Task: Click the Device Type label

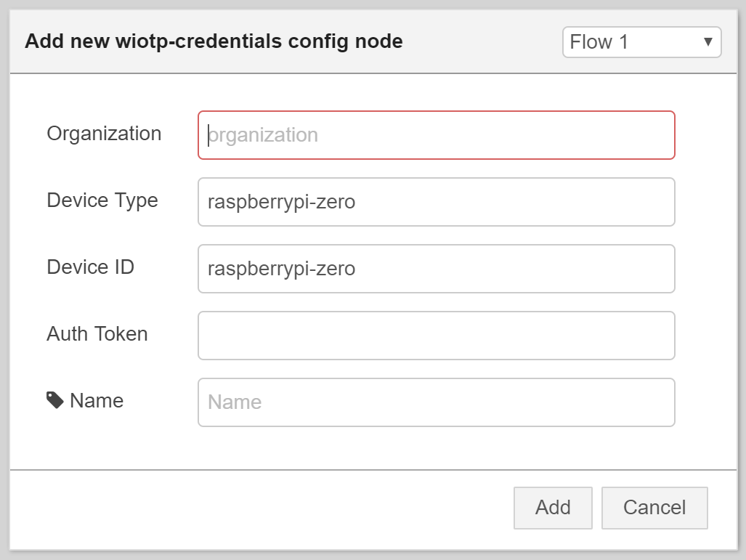Action: click(x=102, y=200)
